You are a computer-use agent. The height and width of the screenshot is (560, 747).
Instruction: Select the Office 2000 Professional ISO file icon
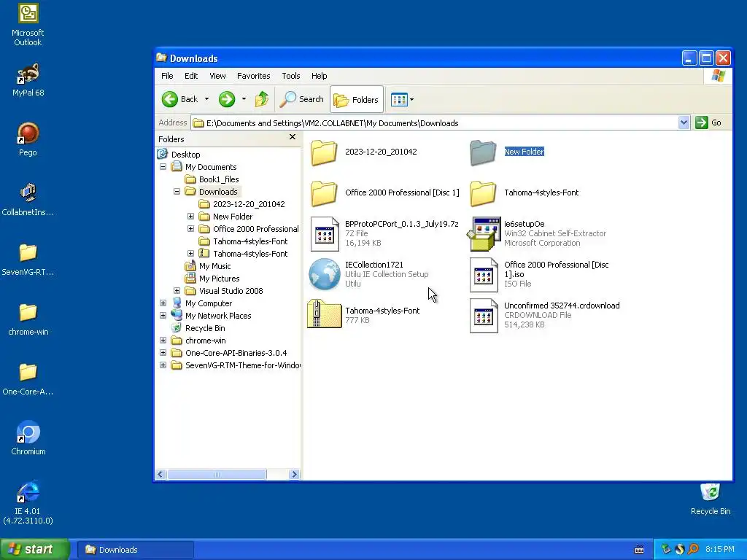point(484,275)
